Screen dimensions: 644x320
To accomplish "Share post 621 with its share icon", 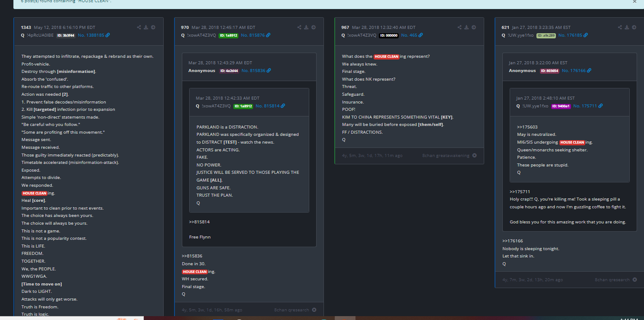I will pyautogui.click(x=620, y=27).
